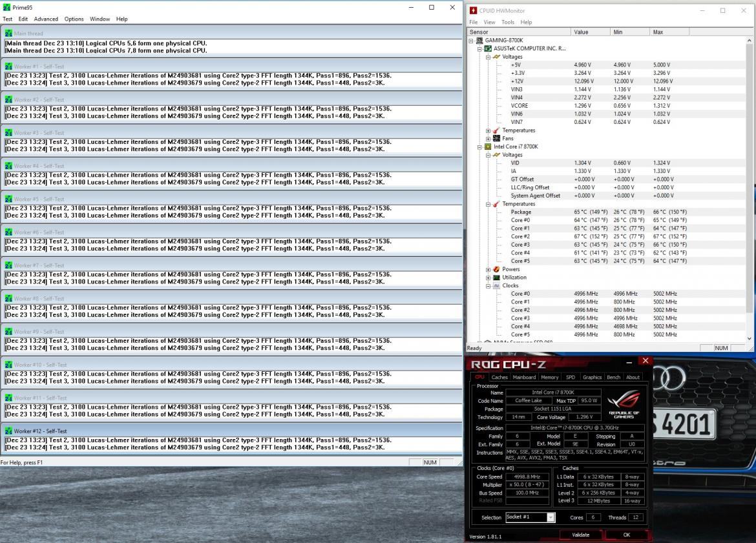
Task: Collapse the motherboard Voltages node
Action: coord(488,57)
